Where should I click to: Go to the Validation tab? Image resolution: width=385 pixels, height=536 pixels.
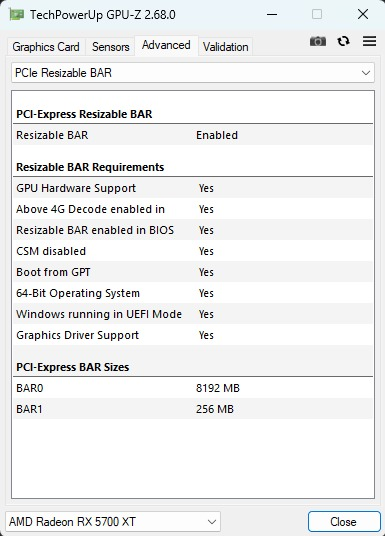pos(226,47)
